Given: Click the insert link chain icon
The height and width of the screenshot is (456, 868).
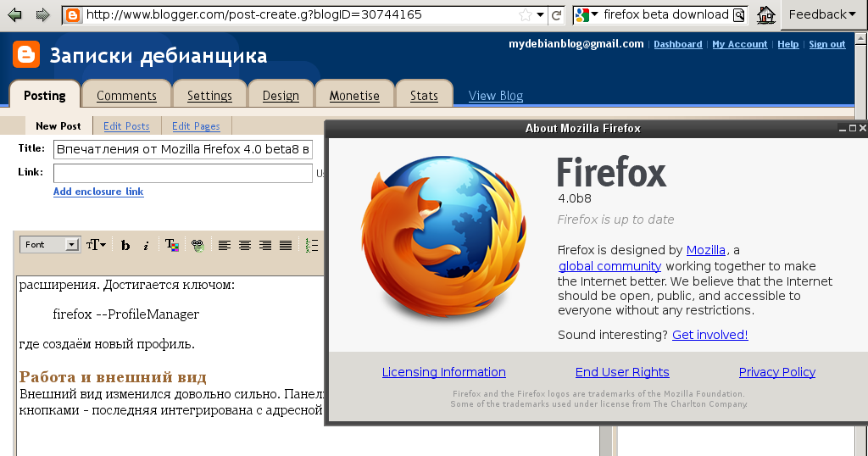Looking at the screenshot, I should (x=198, y=245).
